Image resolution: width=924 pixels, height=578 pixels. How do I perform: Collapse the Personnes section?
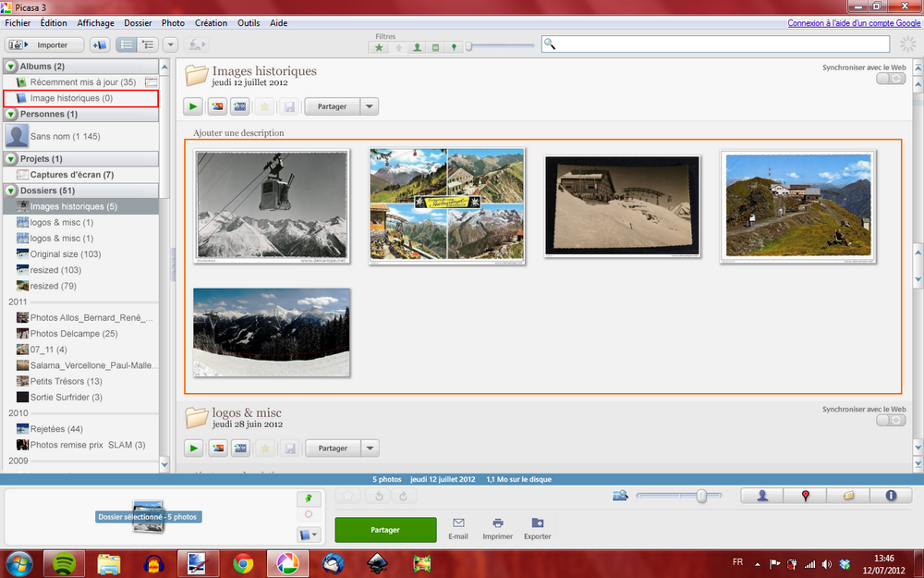[11, 115]
